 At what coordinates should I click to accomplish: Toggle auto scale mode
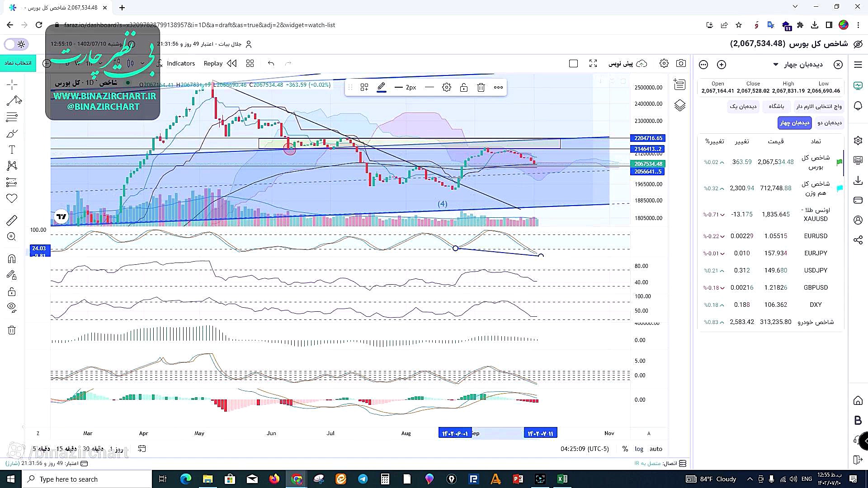click(x=656, y=449)
